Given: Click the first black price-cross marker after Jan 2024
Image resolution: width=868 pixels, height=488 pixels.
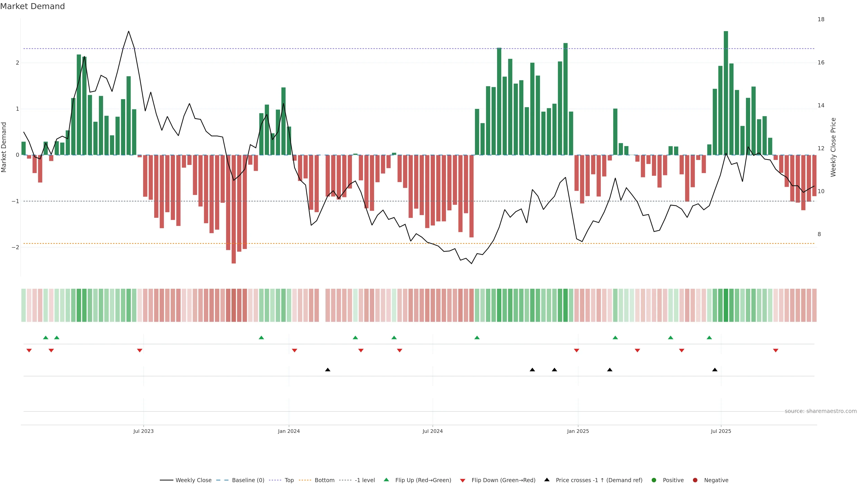Looking at the screenshot, I should click(x=328, y=370).
